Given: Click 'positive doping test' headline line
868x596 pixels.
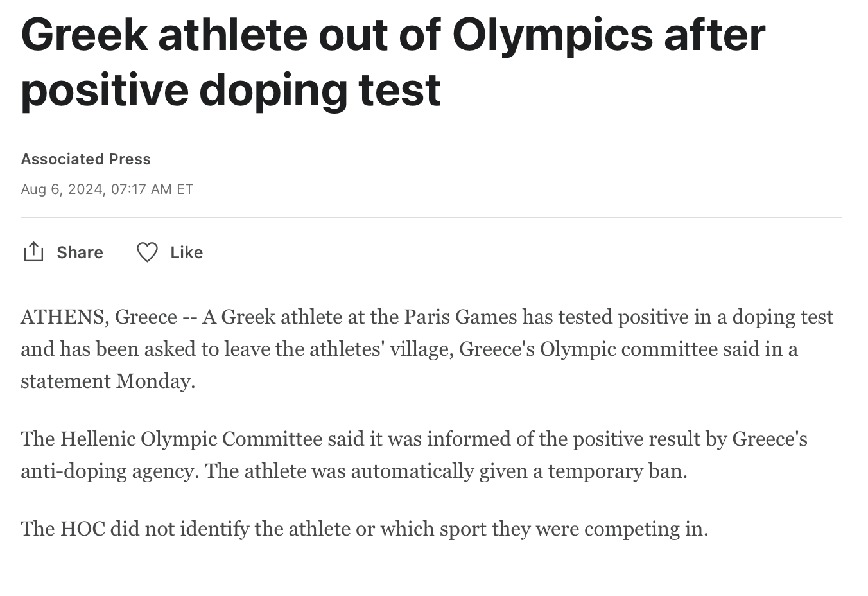Looking at the screenshot, I should point(230,89).
